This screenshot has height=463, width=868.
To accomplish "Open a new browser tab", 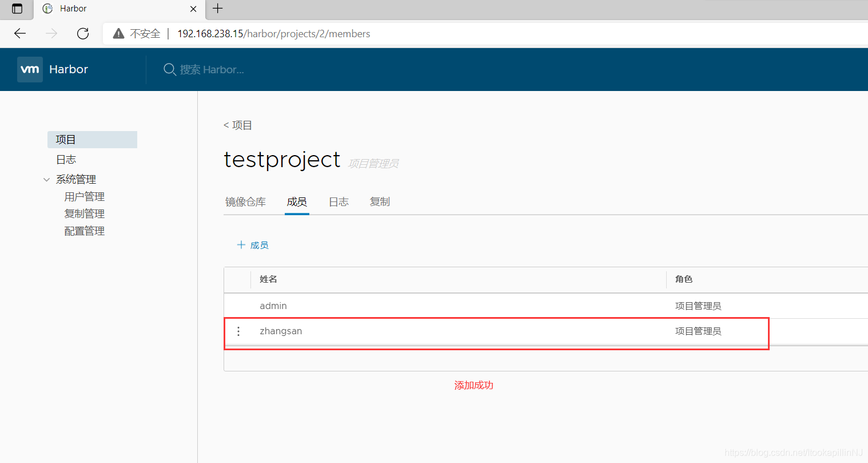I will click(x=218, y=9).
